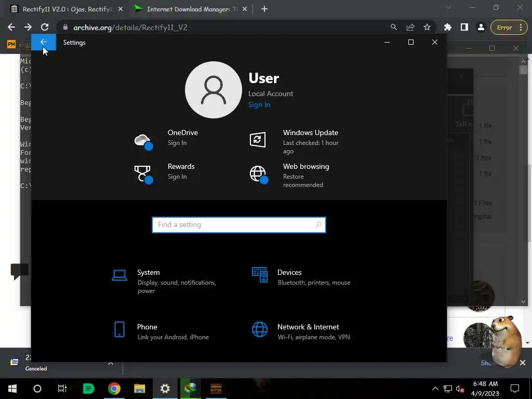532x399 pixels.
Task: Show hidden system tray icons
Action: click(x=435, y=389)
